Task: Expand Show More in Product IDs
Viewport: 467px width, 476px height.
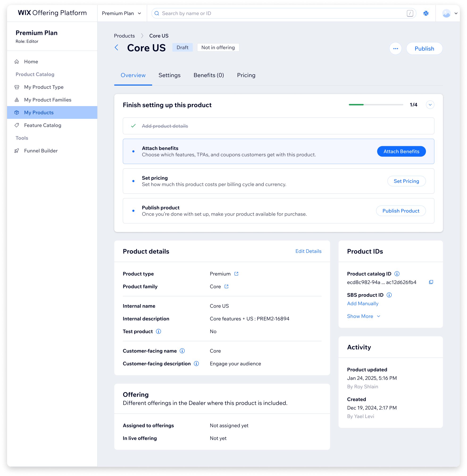Action: (x=363, y=316)
